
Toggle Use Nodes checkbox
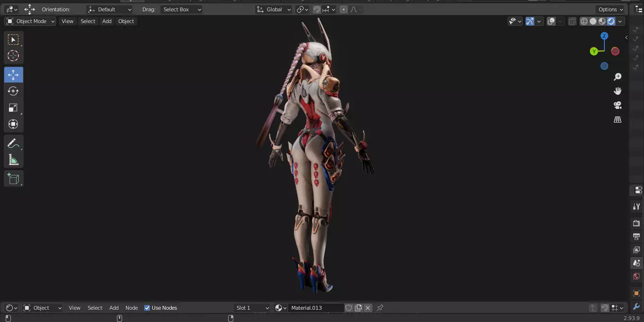(147, 308)
